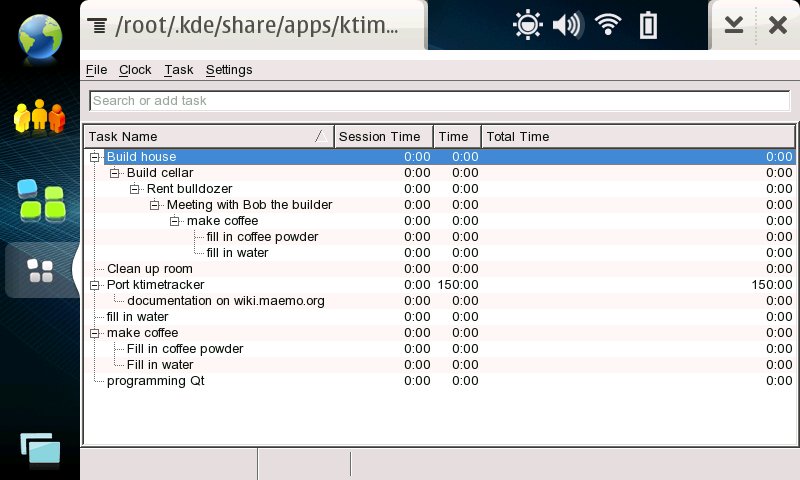The image size is (800, 480).
Task: Click the display brightness icon
Action: [527, 25]
